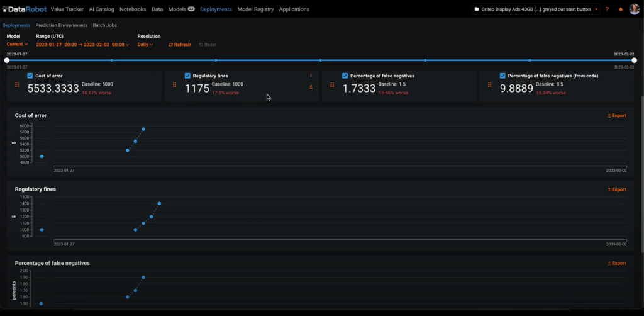Uncheck the Cost of error checkbox
The image size is (644, 316).
[x=30, y=76]
